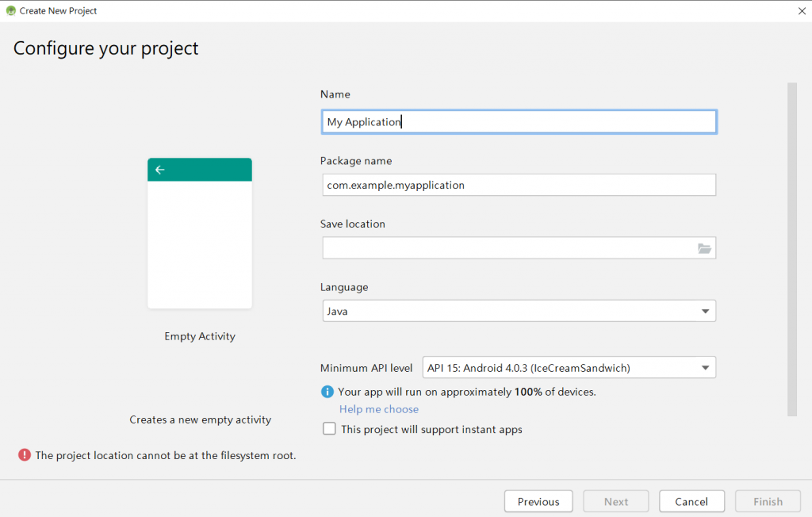Click the vertical scrollbar on the right
Viewport: 812px width, 517px height.
791,249
